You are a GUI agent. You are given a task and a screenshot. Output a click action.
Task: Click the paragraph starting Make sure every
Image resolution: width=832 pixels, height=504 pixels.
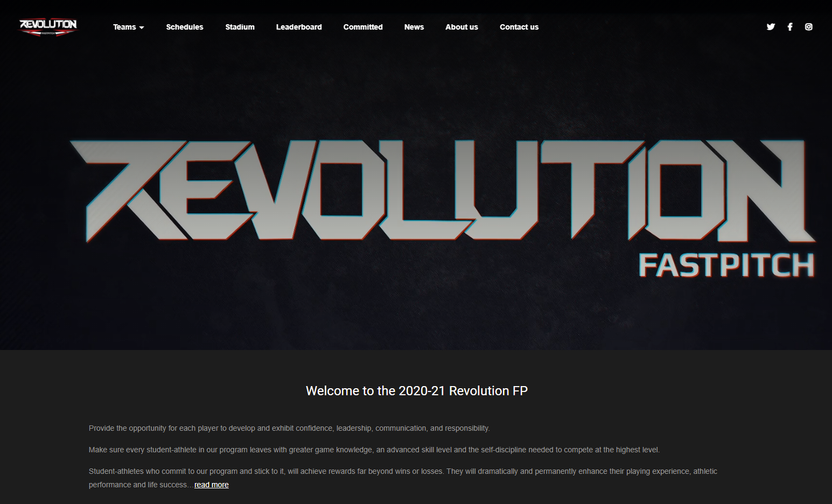pyautogui.click(x=374, y=450)
